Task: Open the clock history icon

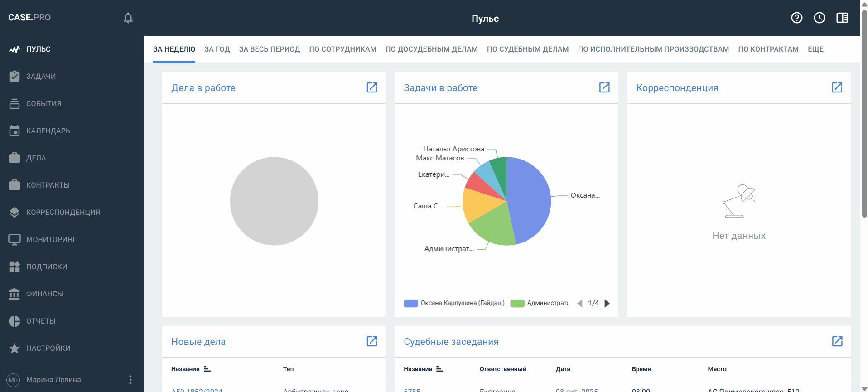Action: (819, 18)
